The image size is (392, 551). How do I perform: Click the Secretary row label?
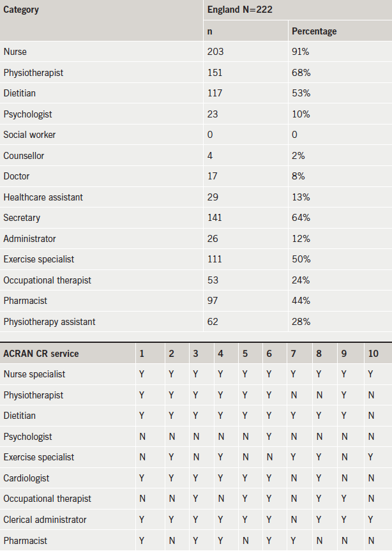point(22,218)
